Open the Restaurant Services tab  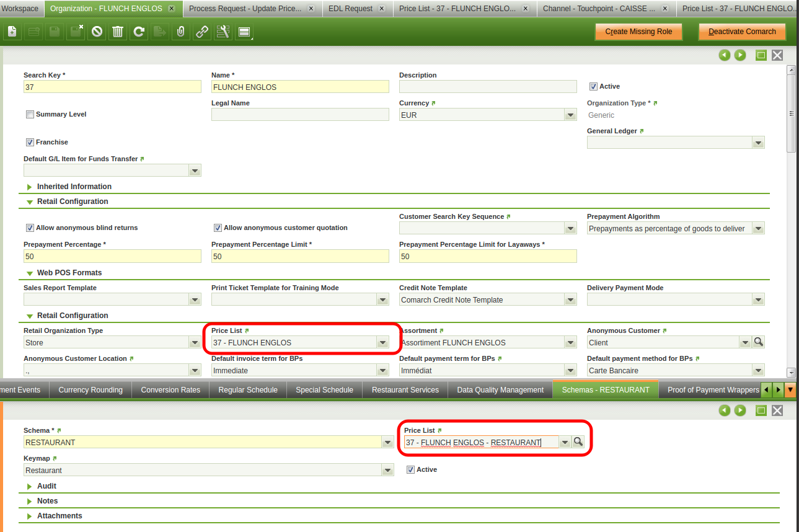coord(405,390)
